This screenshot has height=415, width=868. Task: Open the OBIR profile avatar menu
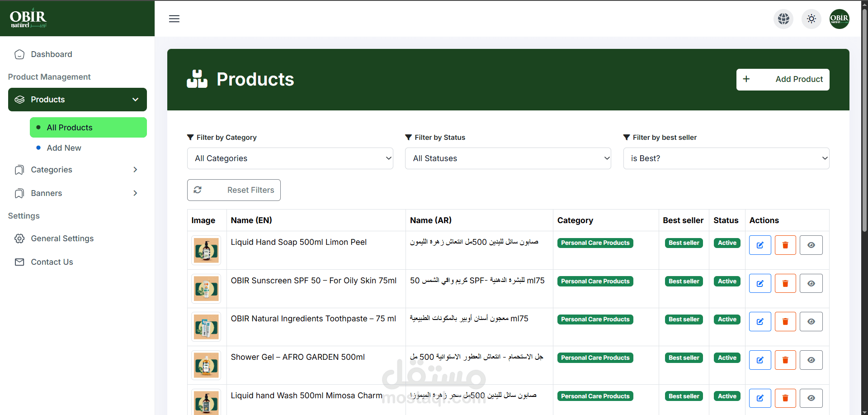coord(840,19)
